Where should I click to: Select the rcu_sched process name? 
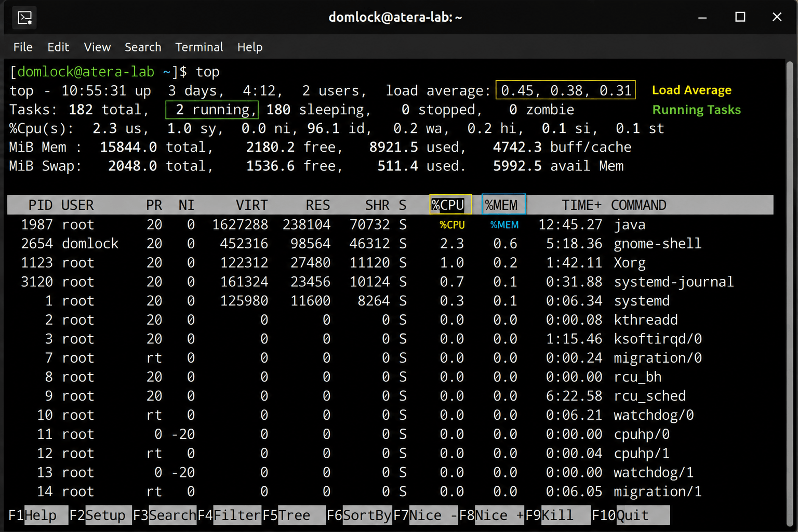click(x=650, y=396)
